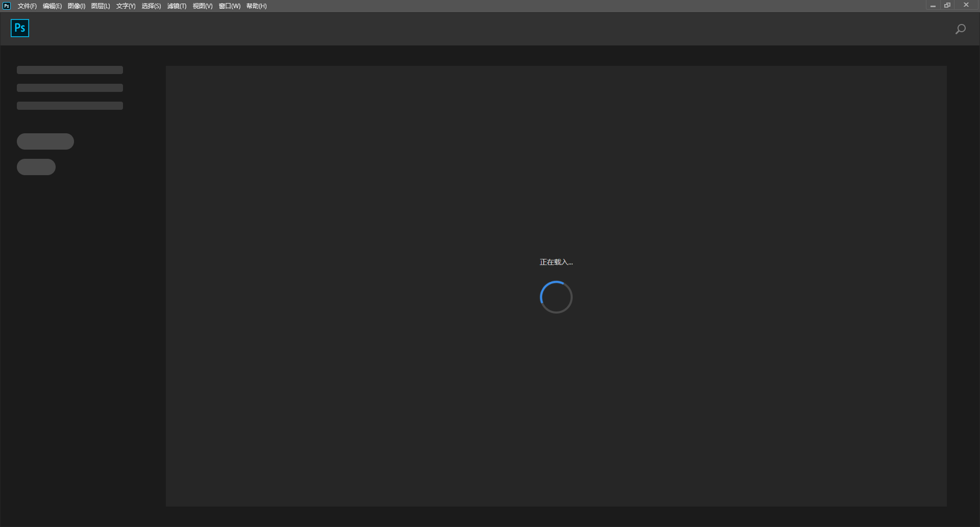980x527 pixels.
Task: Open the 图层(L) menu
Action: pos(101,6)
